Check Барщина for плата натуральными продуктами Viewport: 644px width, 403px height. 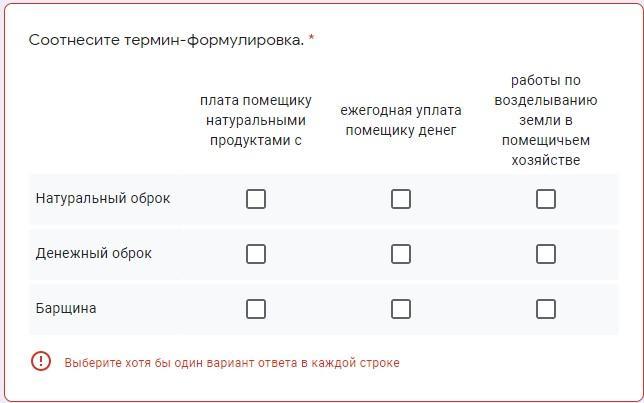pyautogui.click(x=256, y=309)
